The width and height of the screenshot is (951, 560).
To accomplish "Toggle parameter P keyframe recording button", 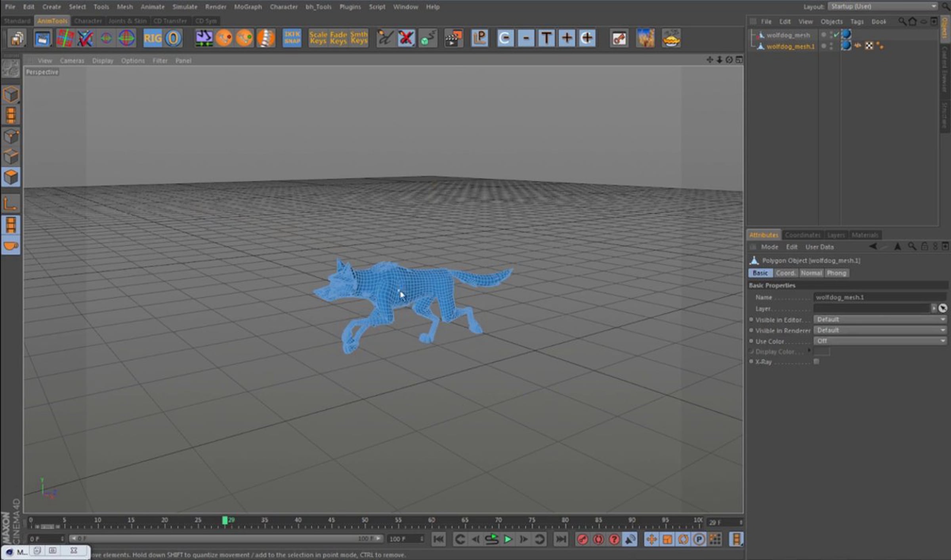I will [x=699, y=539].
